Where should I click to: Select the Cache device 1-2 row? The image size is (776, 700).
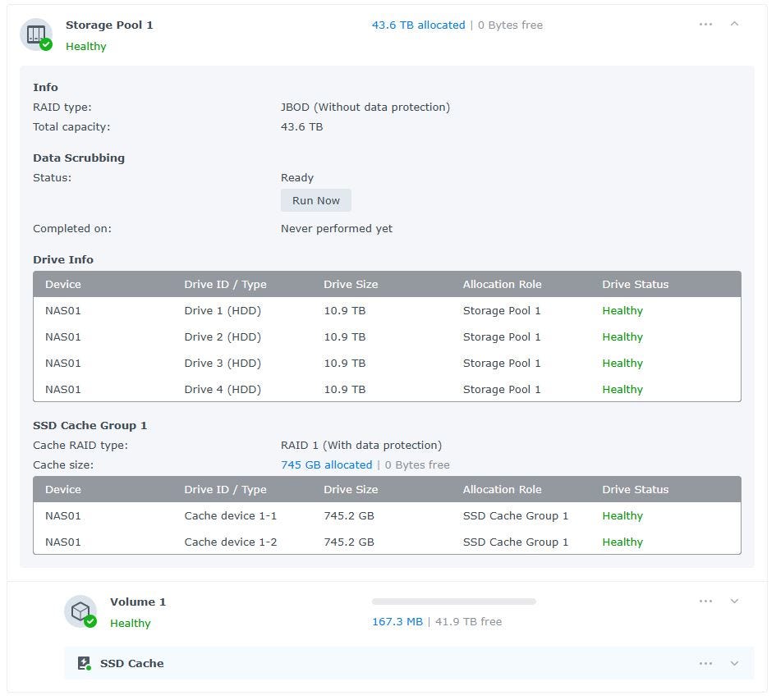coord(230,542)
